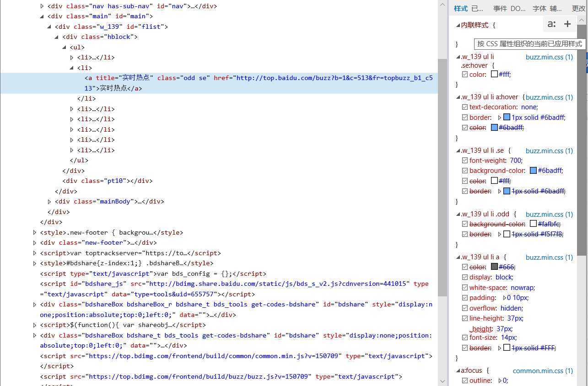Viewport: 588px width, 386px height.
Task: Click the 'nowrap' white-space value
Action: click(x=522, y=288)
